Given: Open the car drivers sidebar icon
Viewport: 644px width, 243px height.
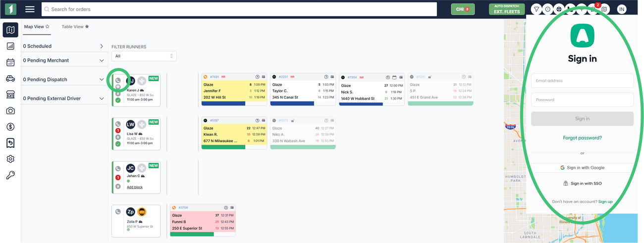Looking at the screenshot, I should point(10,78).
